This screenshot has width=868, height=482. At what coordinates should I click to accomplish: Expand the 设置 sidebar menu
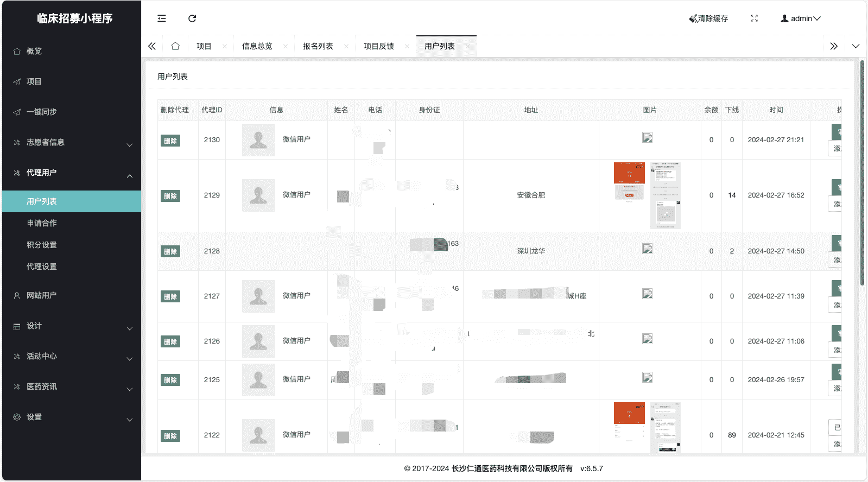coord(71,417)
